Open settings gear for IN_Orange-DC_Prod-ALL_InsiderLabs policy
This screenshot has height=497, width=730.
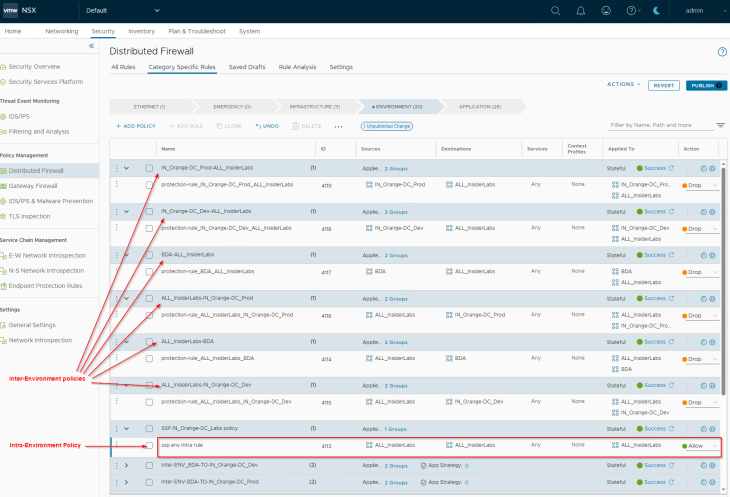(711, 169)
